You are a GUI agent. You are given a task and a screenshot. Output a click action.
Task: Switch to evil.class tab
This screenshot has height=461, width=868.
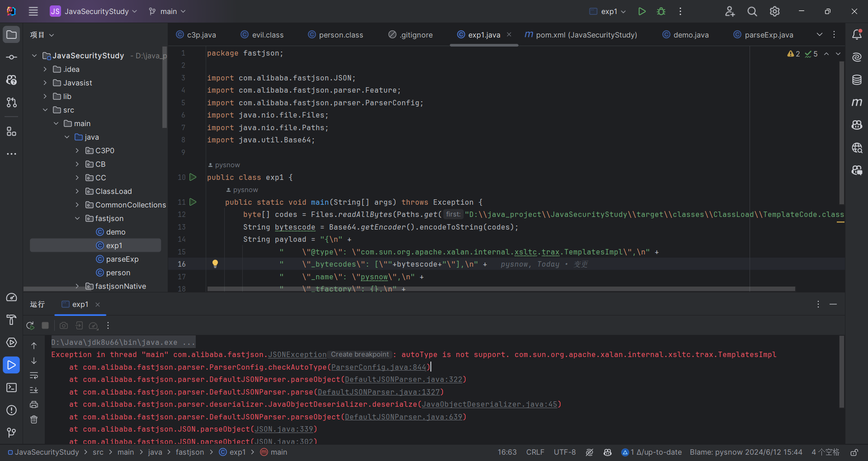pos(262,35)
